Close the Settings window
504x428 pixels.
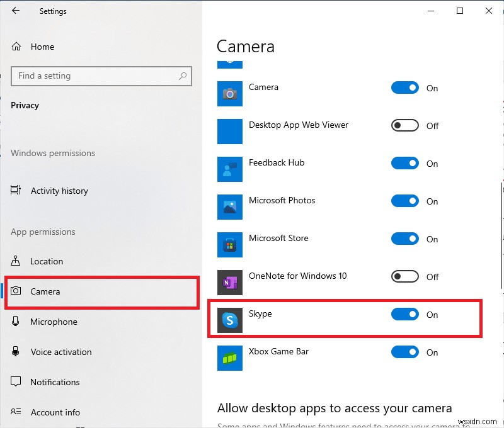489,11
